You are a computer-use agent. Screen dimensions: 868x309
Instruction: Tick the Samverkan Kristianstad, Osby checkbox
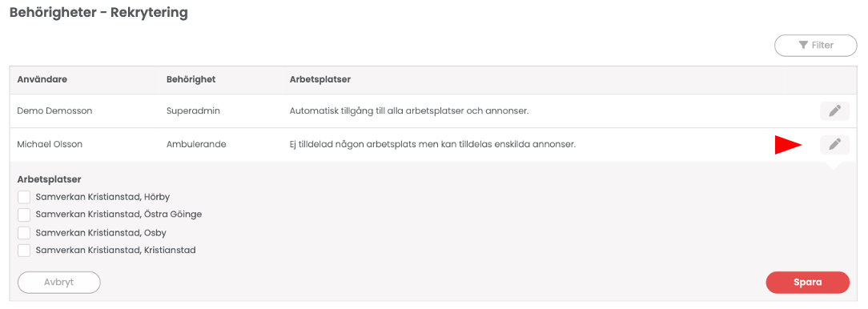[x=24, y=233]
